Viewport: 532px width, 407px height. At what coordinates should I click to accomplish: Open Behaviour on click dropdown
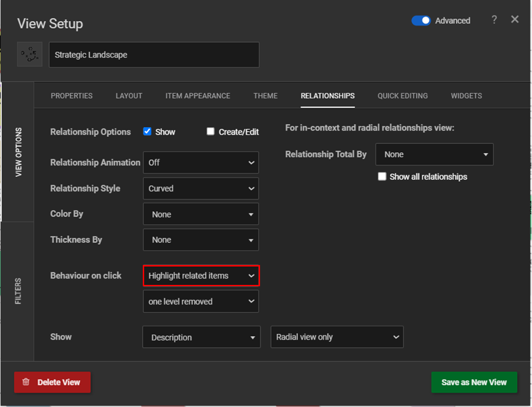click(201, 275)
